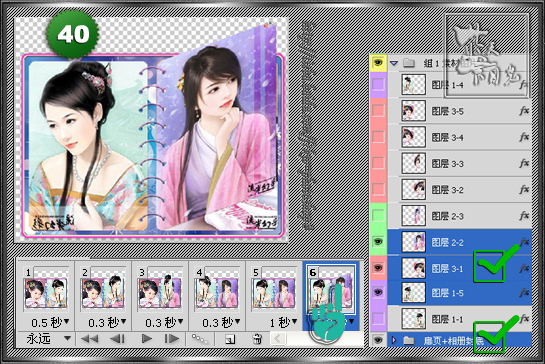
Task: Hide layer 图层 3-1 via eye icon
Action: tap(378, 268)
